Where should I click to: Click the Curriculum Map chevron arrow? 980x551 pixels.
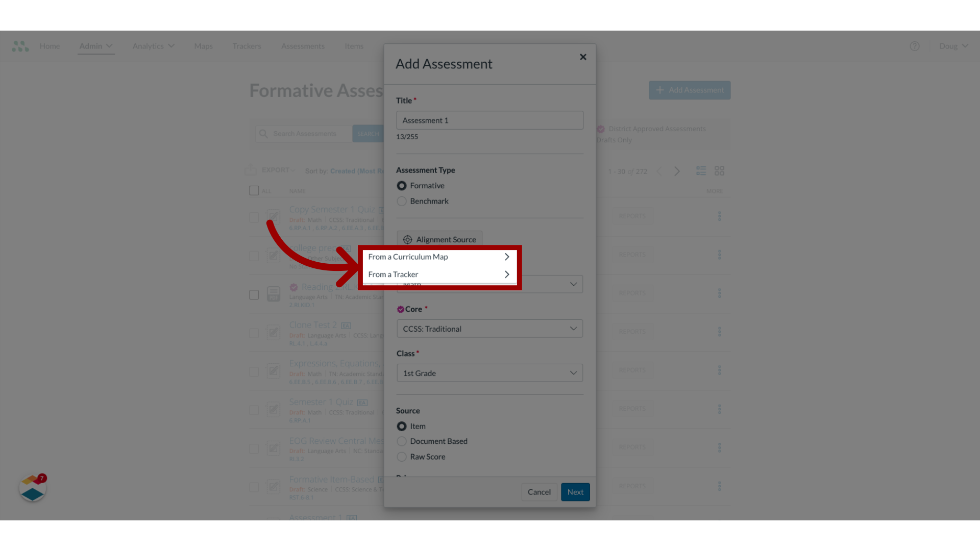click(x=507, y=256)
